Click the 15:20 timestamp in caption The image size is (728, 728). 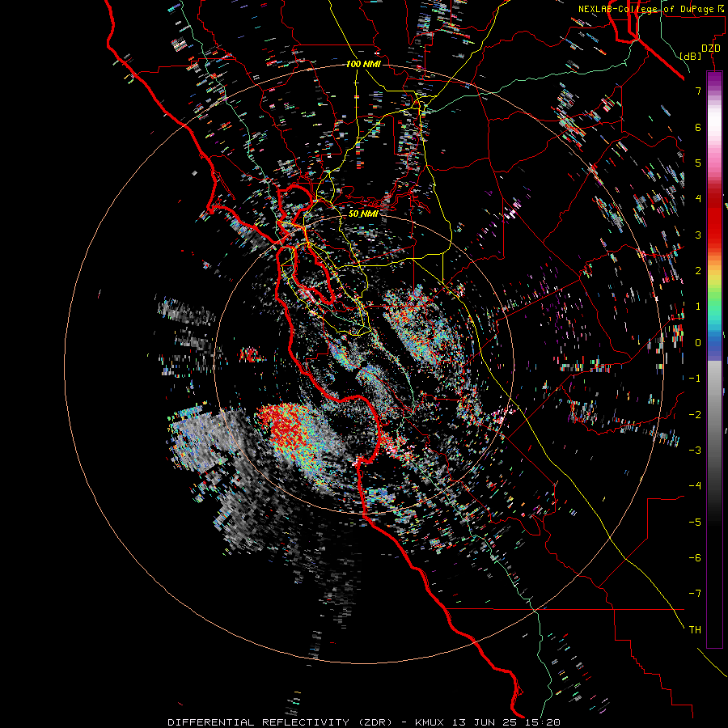pos(542,722)
